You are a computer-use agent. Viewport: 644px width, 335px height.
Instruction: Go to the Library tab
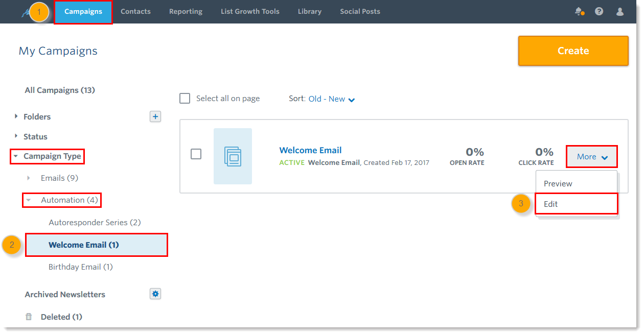(x=310, y=11)
